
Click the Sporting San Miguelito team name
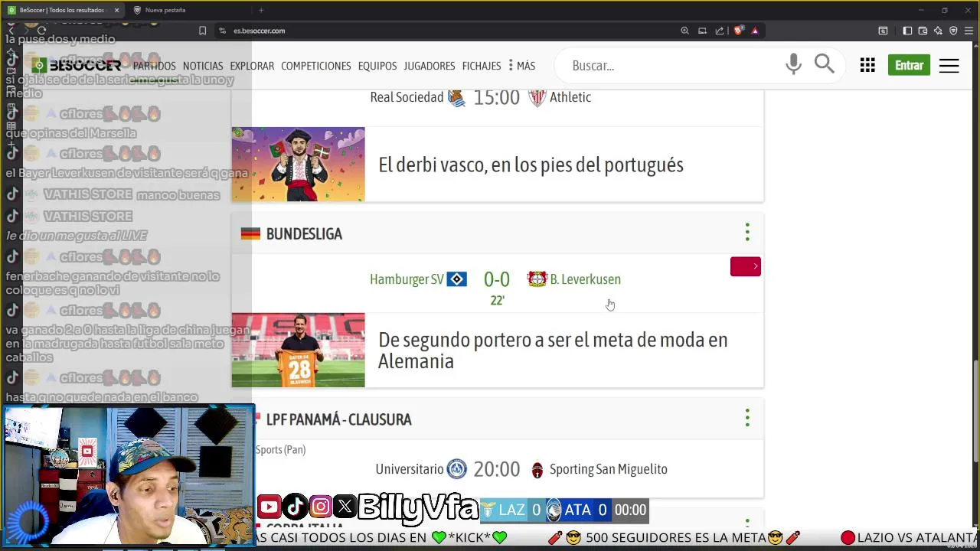coord(608,469)
